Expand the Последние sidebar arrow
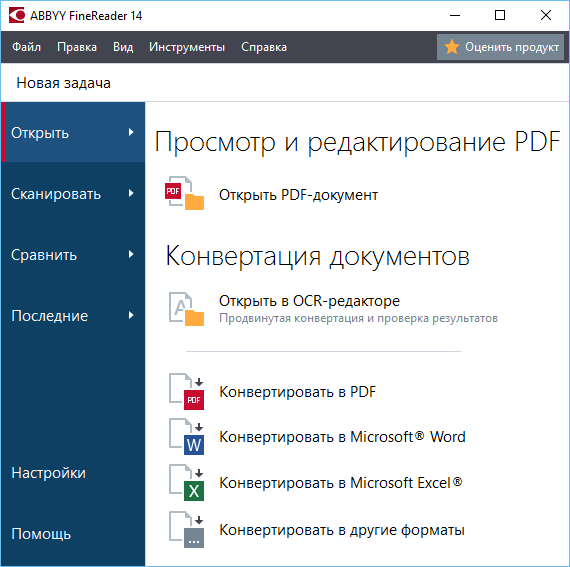Viewport: 570px width, 567px height. click(x=131, y=315)
